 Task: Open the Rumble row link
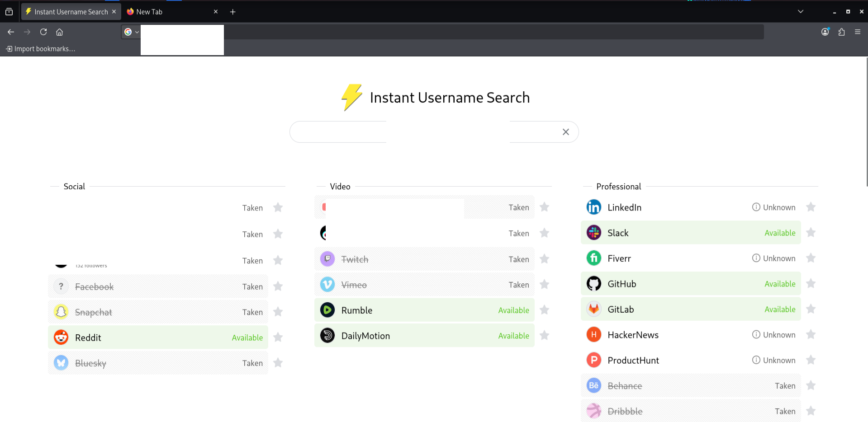pos(424,310)
